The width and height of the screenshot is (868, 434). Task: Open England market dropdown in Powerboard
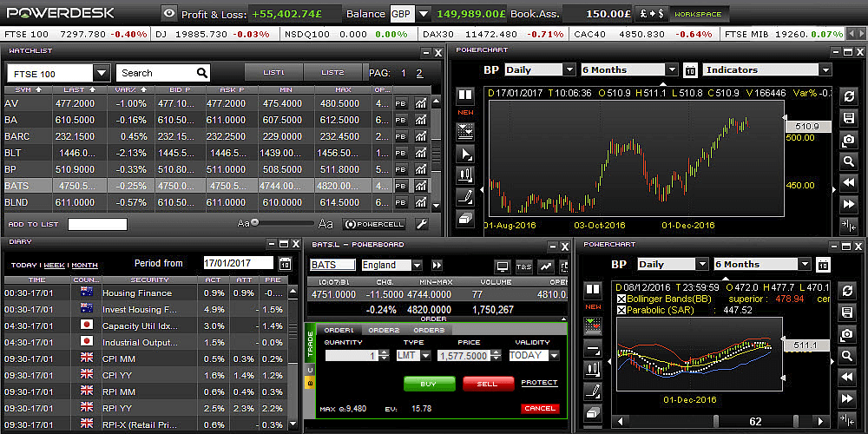(417, 265)
